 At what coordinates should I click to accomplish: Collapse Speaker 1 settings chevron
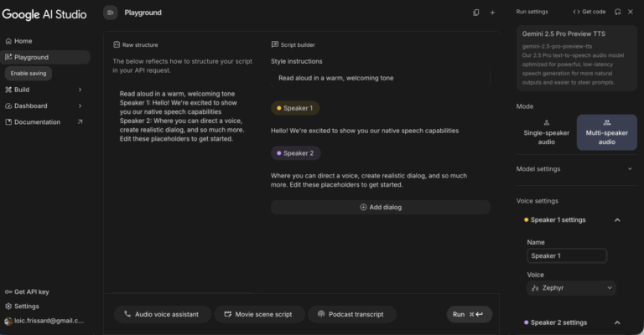[617, 220]
